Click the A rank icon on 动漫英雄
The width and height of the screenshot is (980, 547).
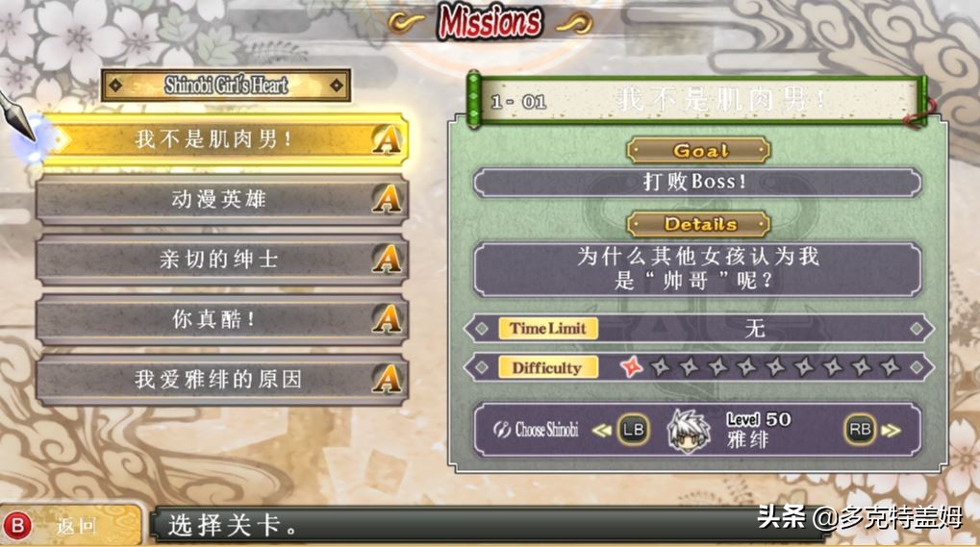pyautogui.click(x=387, y=199)
